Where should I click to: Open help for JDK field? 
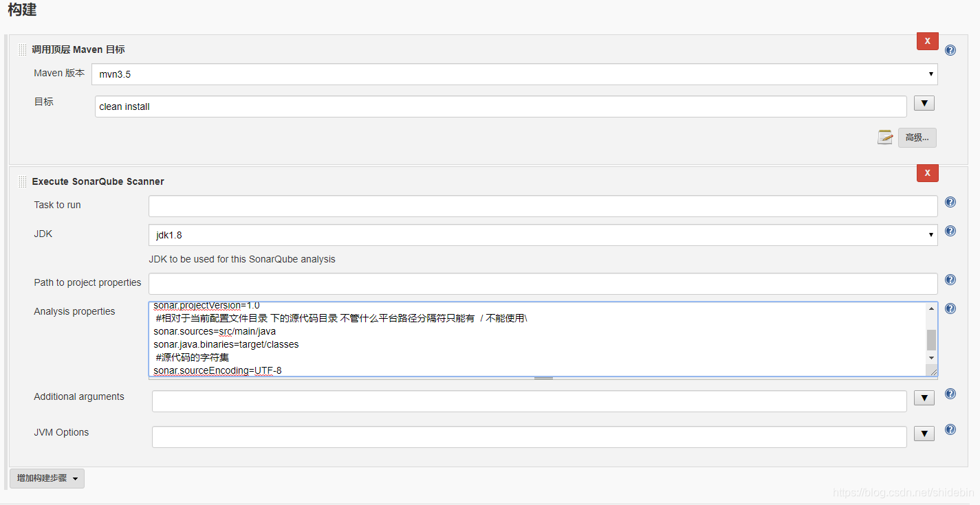point(950,231)
